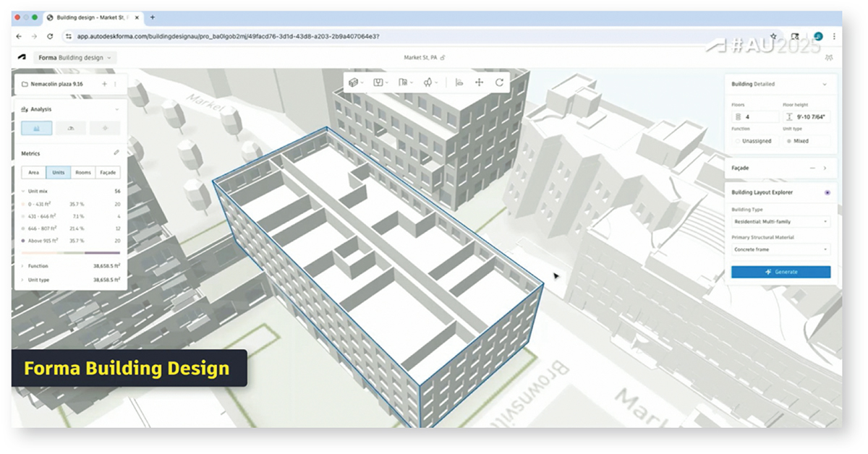This screenshot has width=868, height=454.
Task: Select the Move tool in the canvas toolbar
Action: pyautogui.click(x=479, y=82)
